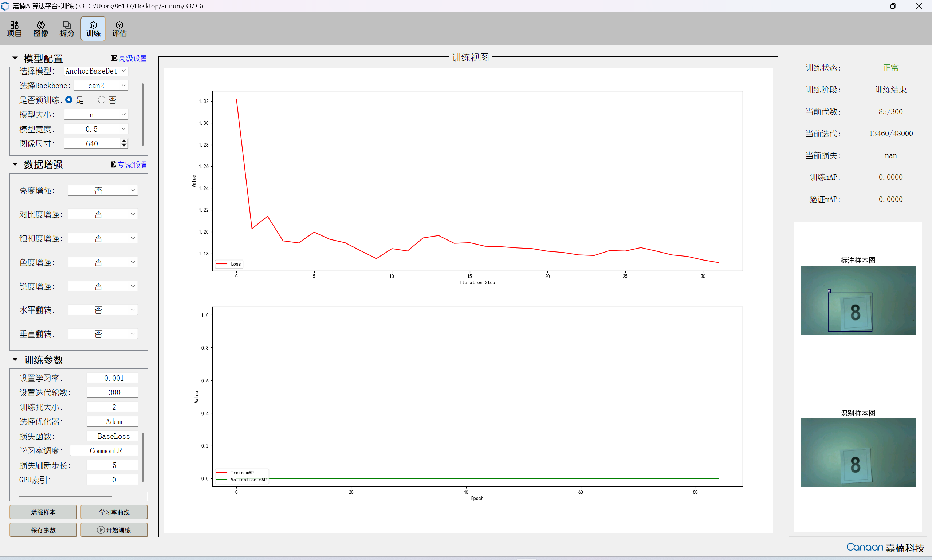Image resolution: width=932 pixels, height=560 pixels.
Task: Open the 专家设置 link
Action: coord(132,165)
